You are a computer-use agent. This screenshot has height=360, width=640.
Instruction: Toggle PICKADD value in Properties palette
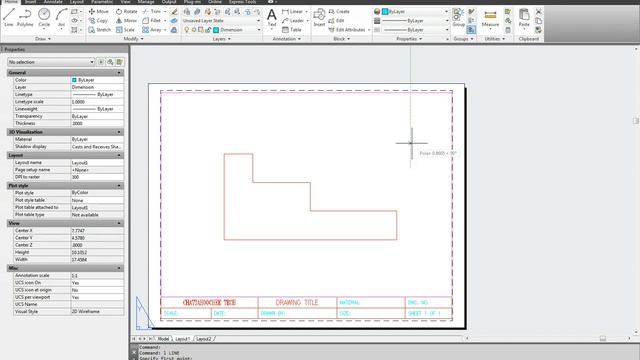[101, 62]
